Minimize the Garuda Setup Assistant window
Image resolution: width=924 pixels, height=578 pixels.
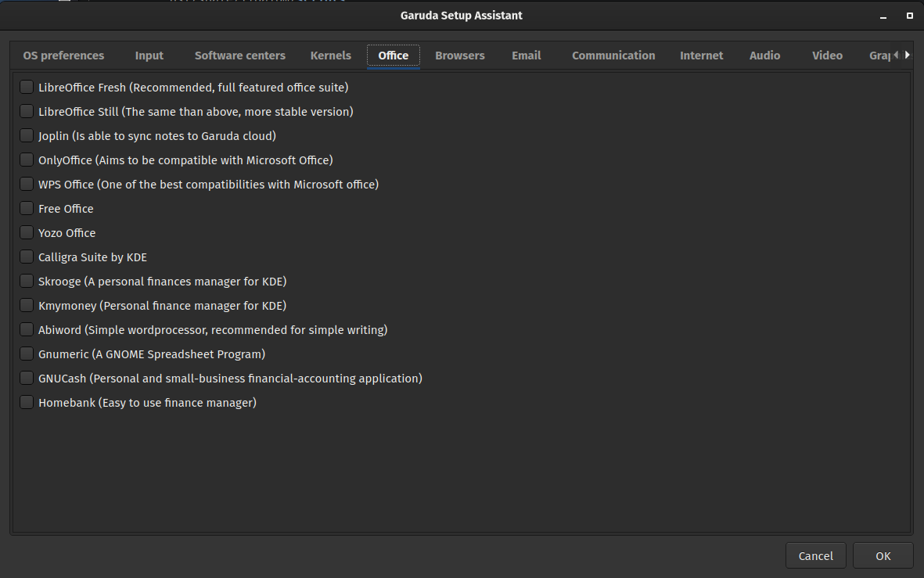click(883, 16)
